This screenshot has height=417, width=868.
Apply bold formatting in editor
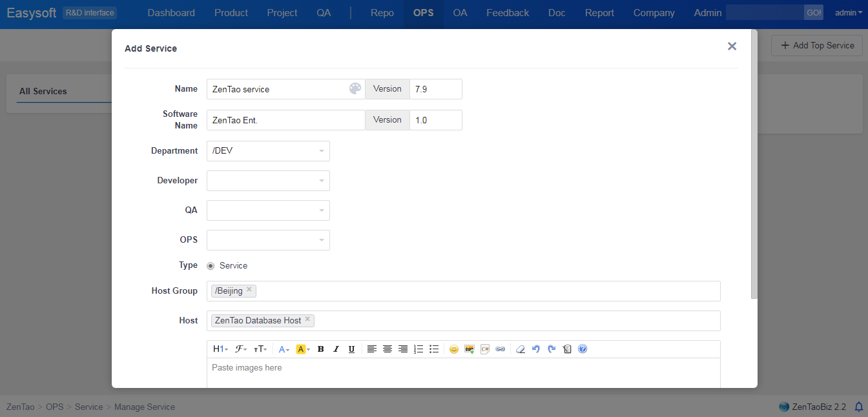pos(320,349)
